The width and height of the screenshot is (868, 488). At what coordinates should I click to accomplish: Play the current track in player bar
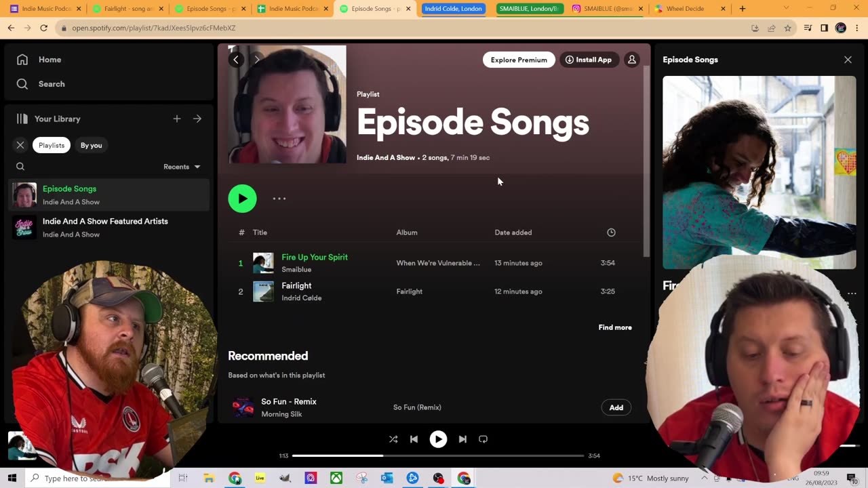[x=438, y=439]
